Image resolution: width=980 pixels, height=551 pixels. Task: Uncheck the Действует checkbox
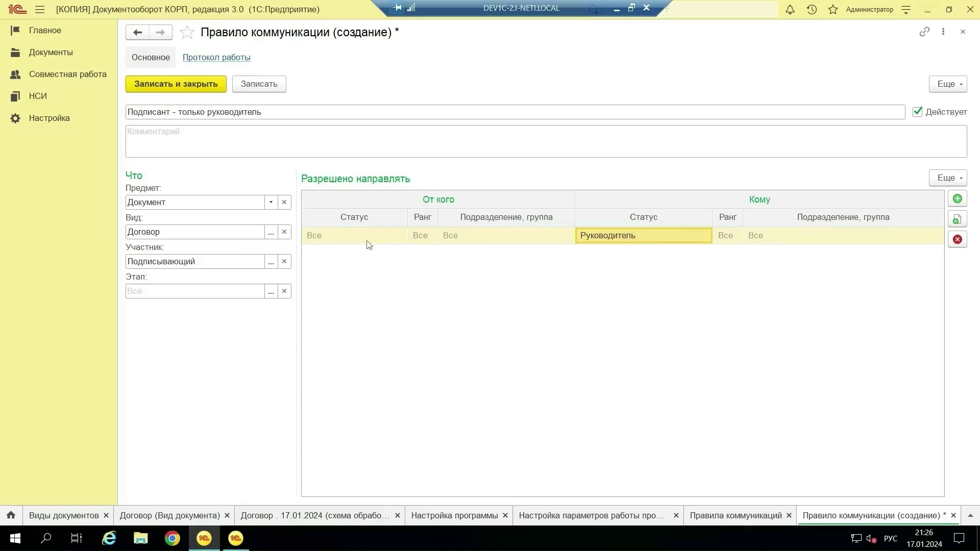(x=917, y=112)
